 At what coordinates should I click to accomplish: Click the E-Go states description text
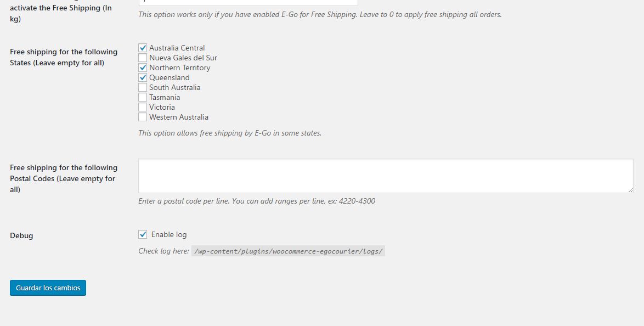[x=230, y=133]
